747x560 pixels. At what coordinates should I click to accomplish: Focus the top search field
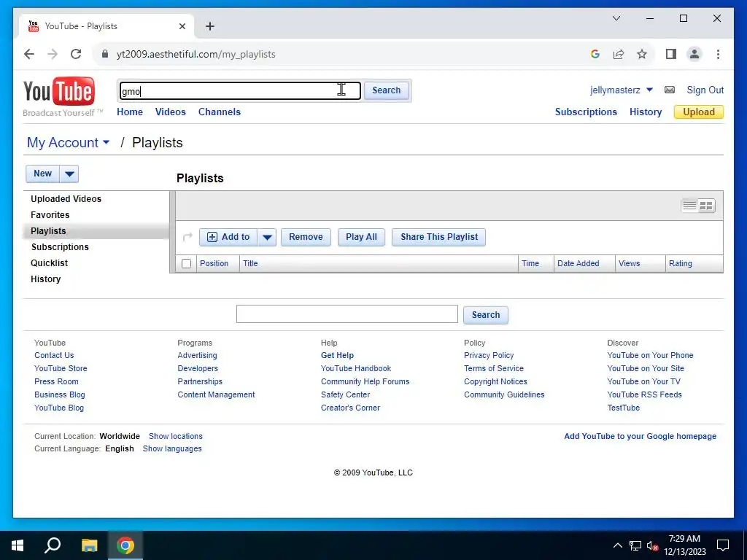[x=240, y=91]
